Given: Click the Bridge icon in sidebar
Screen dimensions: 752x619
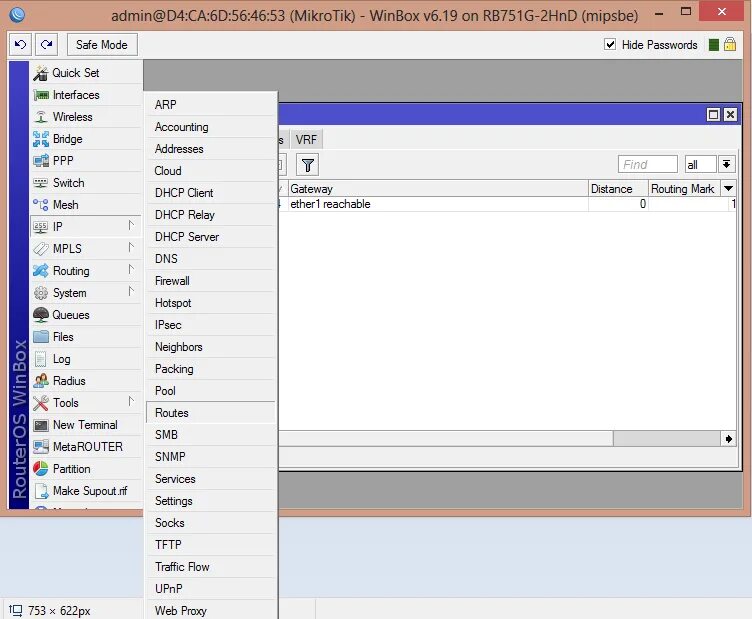Looking at the screenshot, I should point(41,139).
